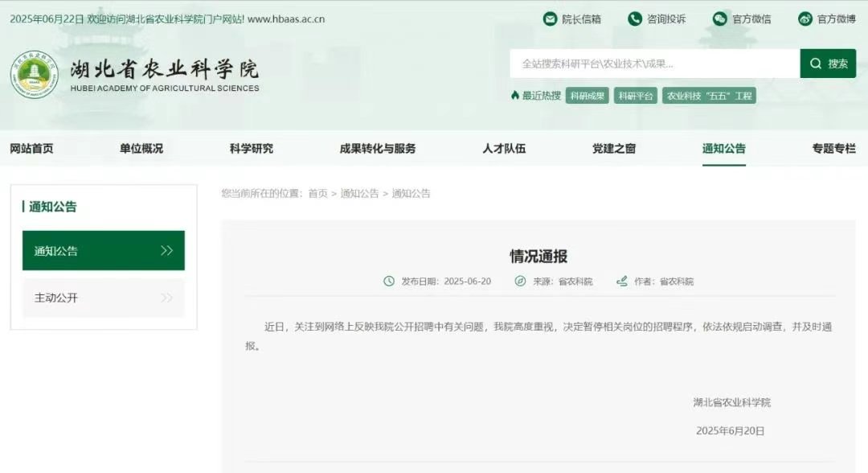Image resolution: width=868 pixels, height=473 pixels.
Task: Click the date text 2025-06-20
Action: tap(467, 282)
